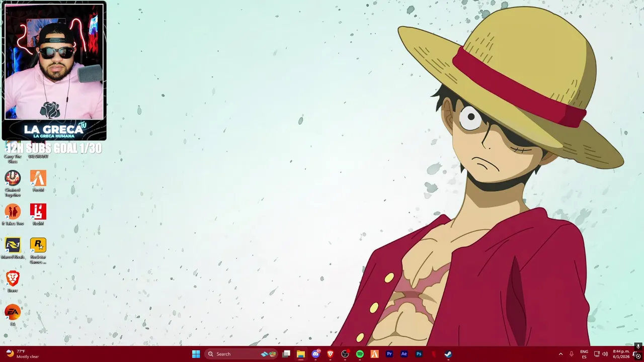Screen dimensions: 644x362
Task: Open the clock showing 8:44 p. m.
Action: 621,354
